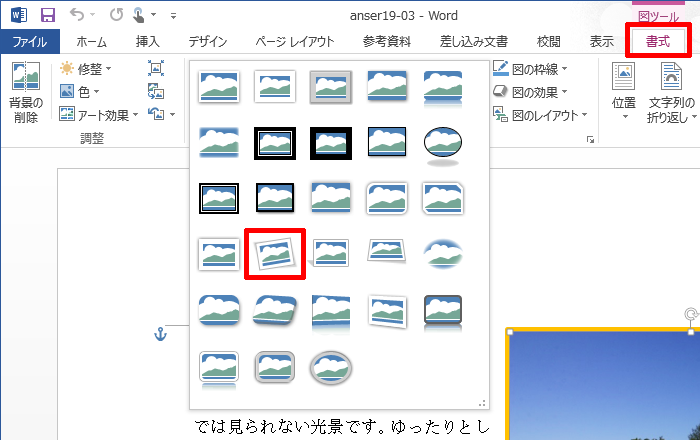The width and height of the screenshot is (700, 440).
Task: Choose the gray Metal Oval style thumbnail
Action: coord(331,368)
